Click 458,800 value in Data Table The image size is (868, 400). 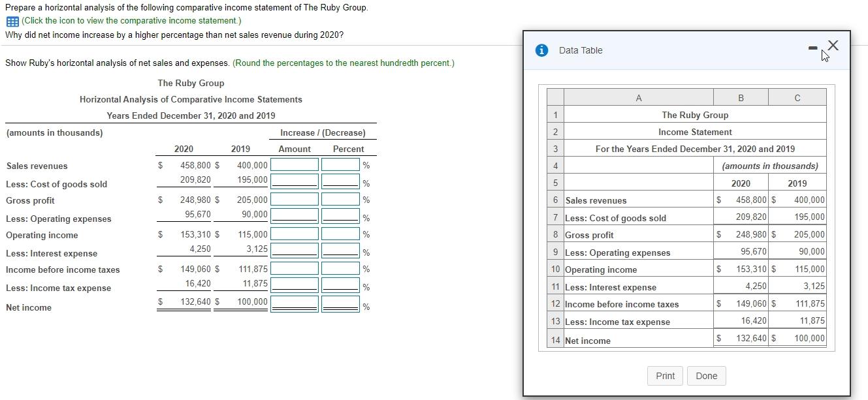coord(751,200)
